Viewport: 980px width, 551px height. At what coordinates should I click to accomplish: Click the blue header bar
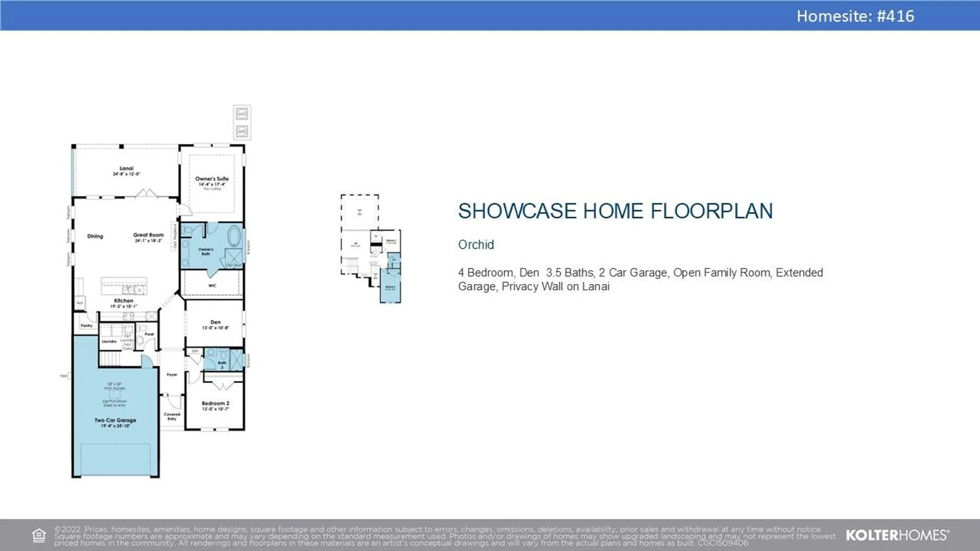point(490,15)
